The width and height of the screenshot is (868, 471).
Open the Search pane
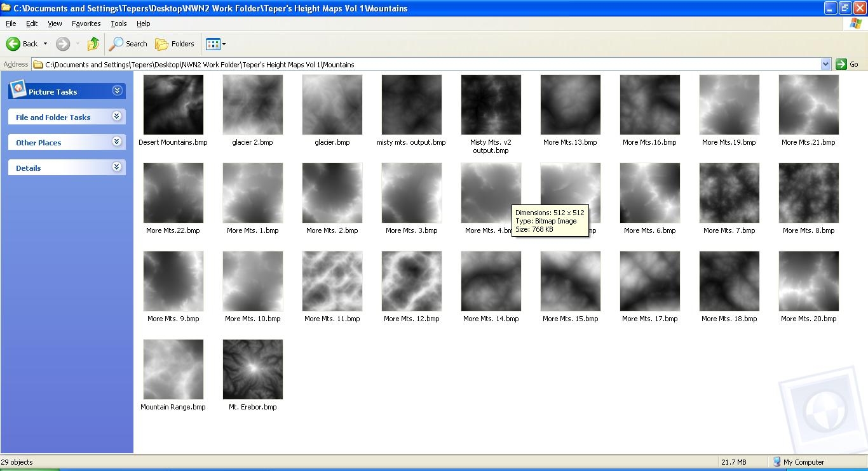(128, 44)
